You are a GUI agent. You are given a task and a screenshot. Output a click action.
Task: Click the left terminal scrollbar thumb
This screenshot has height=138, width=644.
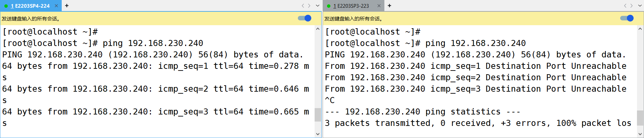[318, 114]
